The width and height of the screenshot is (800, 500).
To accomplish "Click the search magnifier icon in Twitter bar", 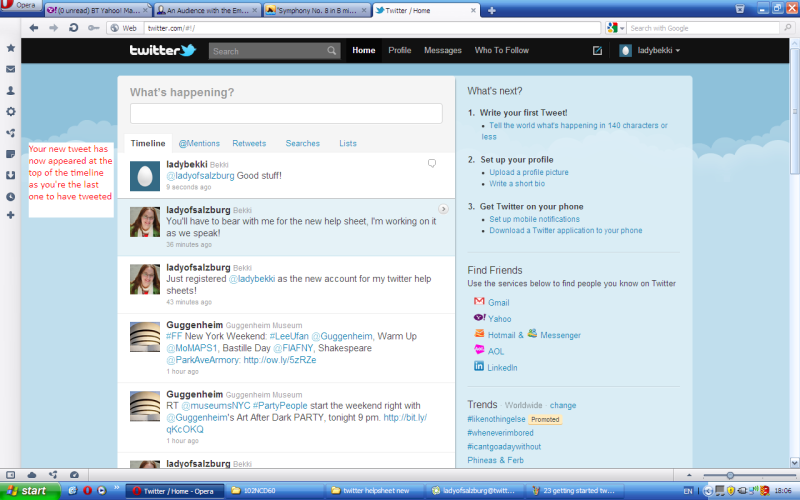I will coord(332,51).
